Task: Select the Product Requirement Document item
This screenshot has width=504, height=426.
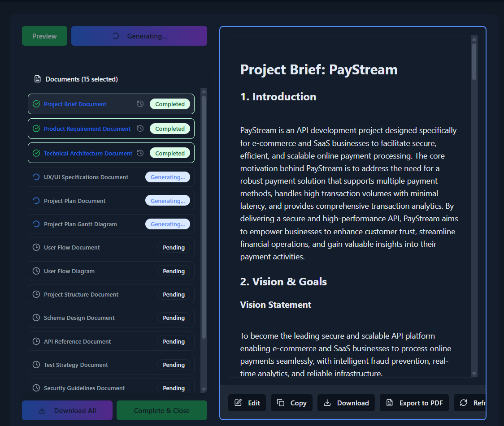Action: (x=87, y=129)
